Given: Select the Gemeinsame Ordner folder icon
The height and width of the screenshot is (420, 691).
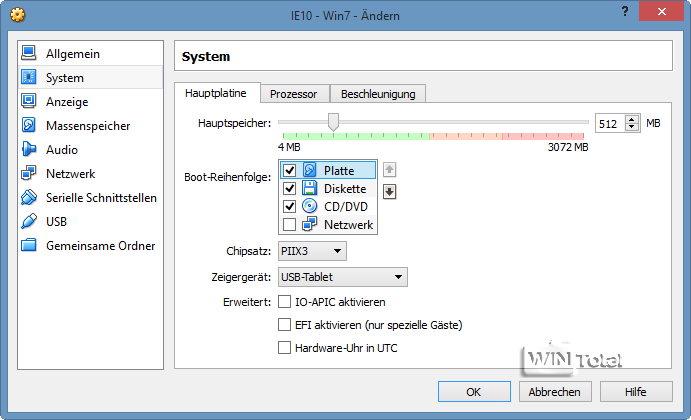Looking at the screenshot, I should [28, 245].
